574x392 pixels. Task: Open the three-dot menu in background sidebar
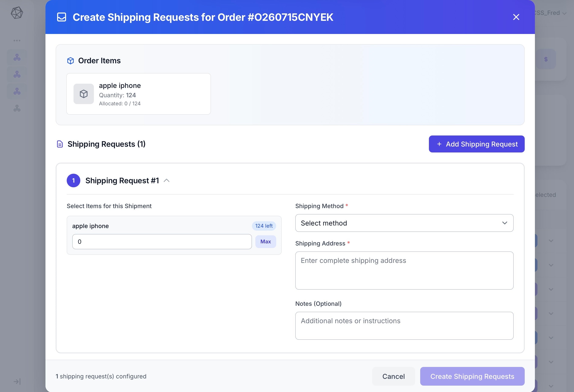tap(17, 41)
